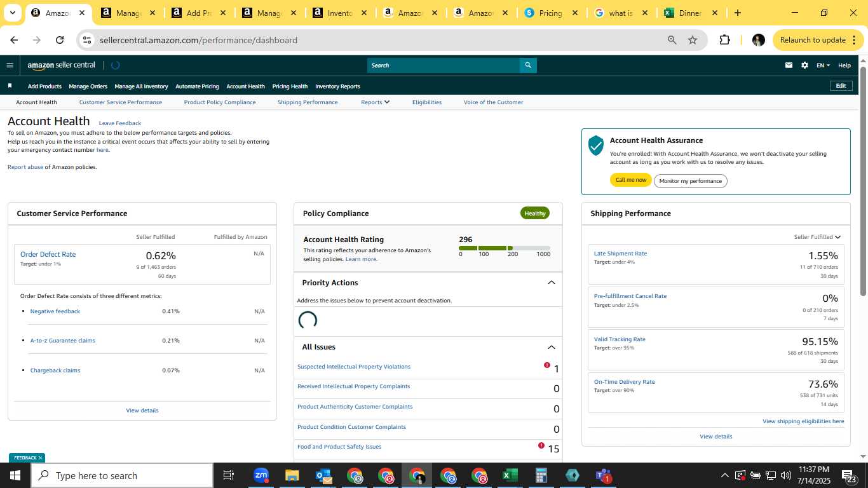This screenshot has width=868, height=488.
Task: Open Calculator from the taskbar
Action: 541,475
